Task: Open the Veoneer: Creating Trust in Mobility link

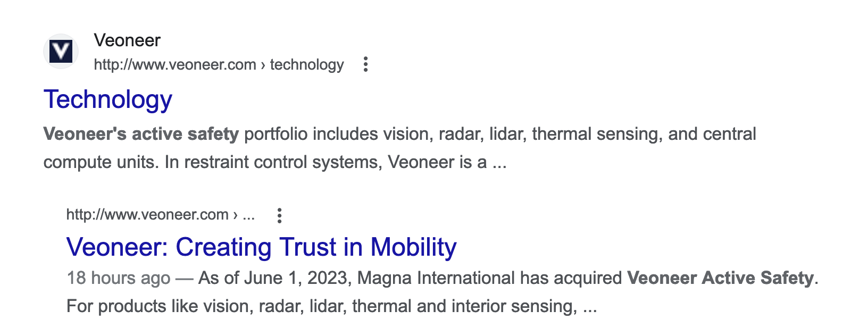Action: 262,247
